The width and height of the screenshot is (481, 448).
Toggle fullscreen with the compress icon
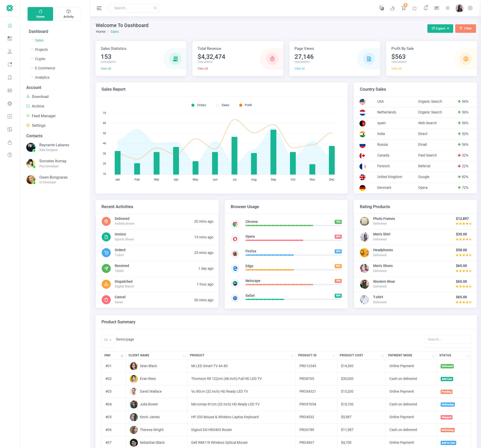click(x=414, y=8)
